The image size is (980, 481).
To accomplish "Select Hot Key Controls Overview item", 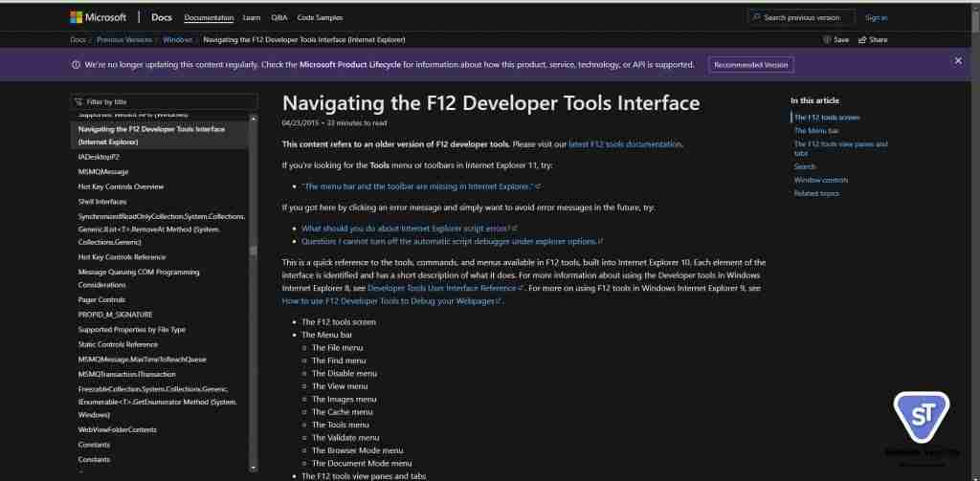I will [121, 186].
